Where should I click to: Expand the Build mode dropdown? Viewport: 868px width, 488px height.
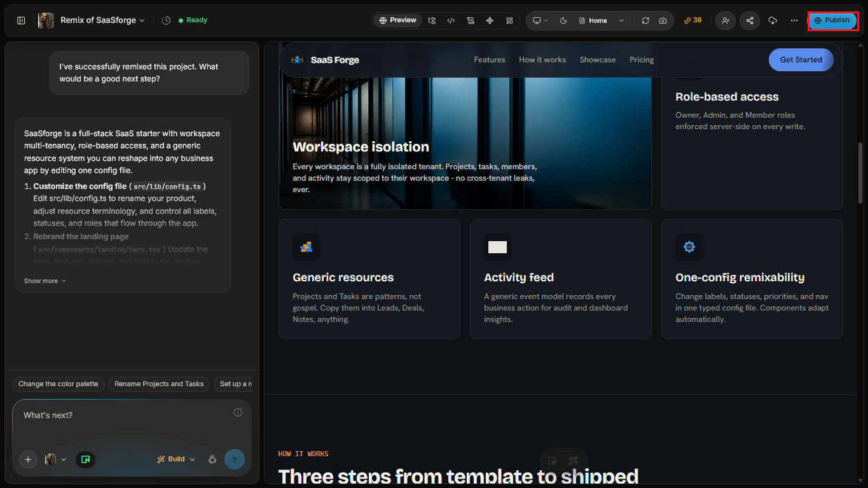click(176, 459)
